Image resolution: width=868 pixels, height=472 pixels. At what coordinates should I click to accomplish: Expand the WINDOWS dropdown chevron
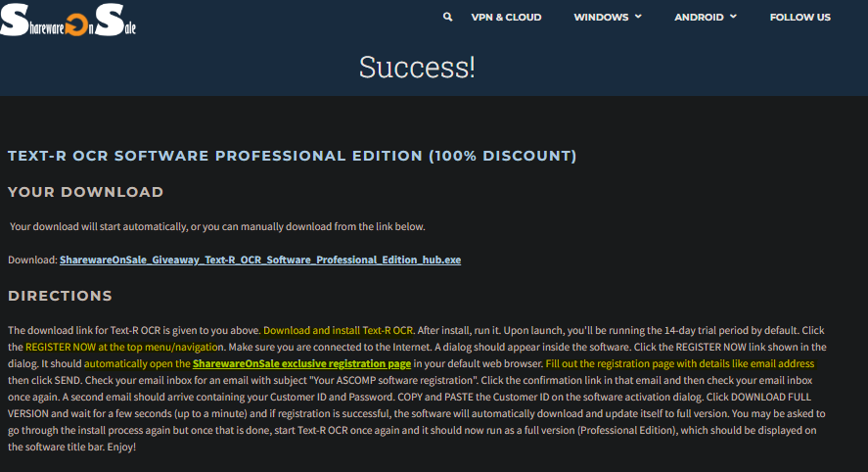638,17
